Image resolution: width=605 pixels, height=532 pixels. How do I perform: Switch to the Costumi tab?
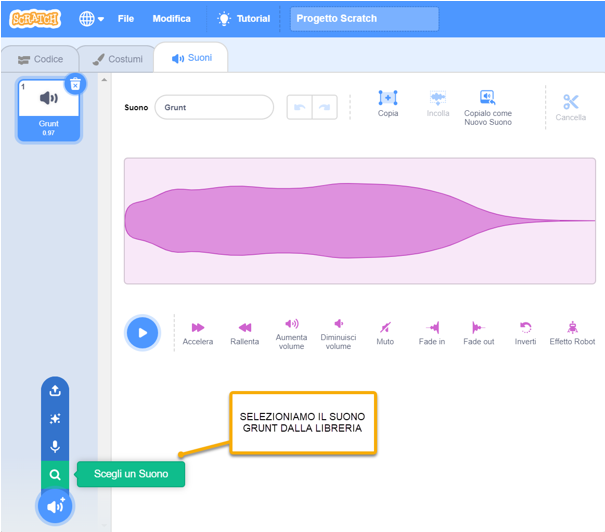pyautogui.click(x=117, y=59)
